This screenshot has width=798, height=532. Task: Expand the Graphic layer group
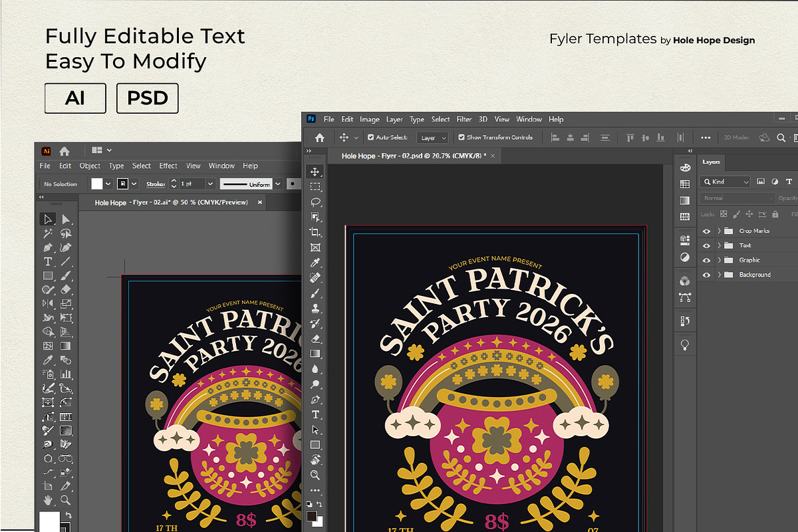click(x=719, y=260)
